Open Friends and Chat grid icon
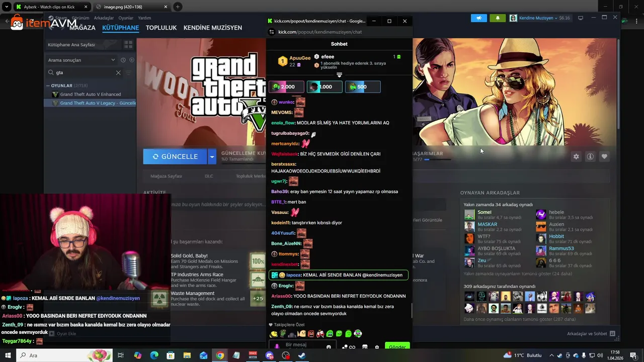The width and height of the screenshot is (644, 362). pyautogui.click(x=612, y=334)
